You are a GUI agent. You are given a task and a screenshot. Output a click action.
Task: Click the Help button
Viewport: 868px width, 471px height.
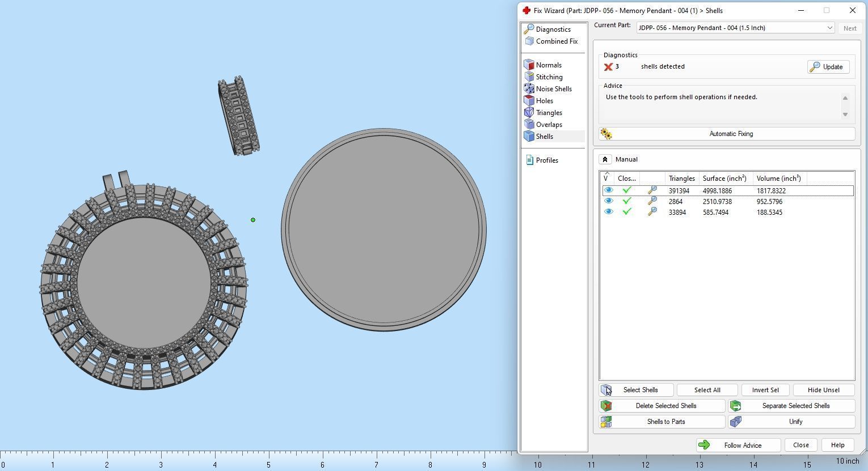point(837,445)
